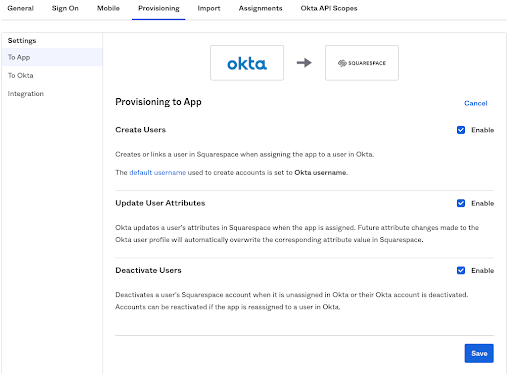Select To Okta in Settings sidebar
512x374 pixels.
52,75
